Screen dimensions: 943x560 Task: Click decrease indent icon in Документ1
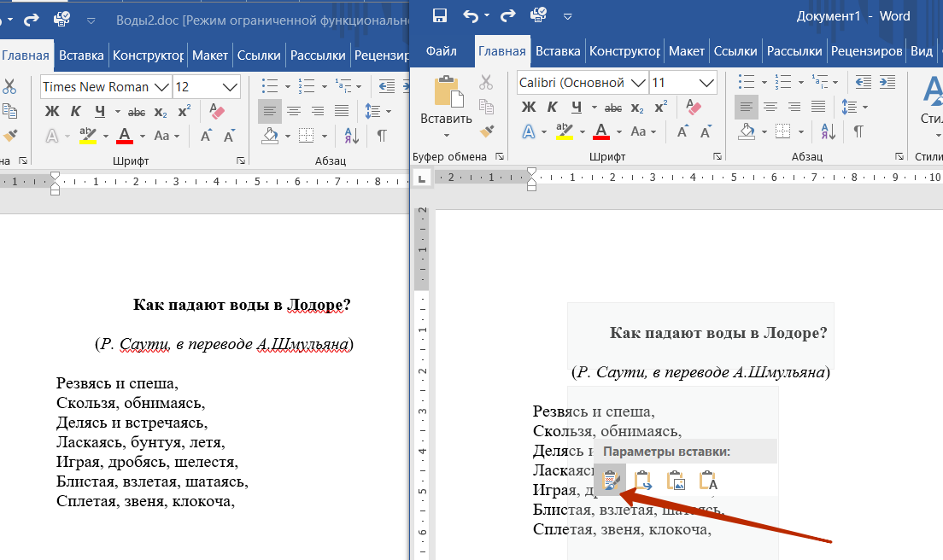coord(863,82)
